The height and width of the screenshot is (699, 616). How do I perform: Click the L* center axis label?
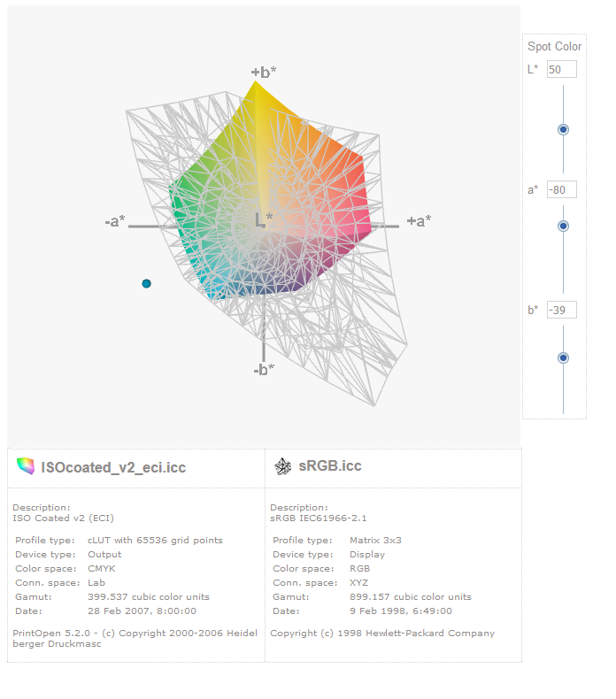(264, 219)
